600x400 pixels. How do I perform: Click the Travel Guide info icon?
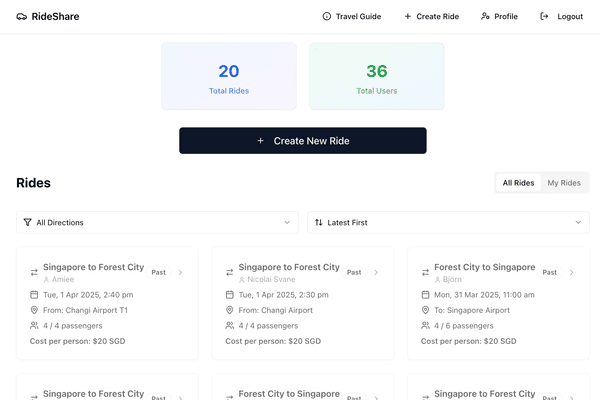click(x=326, y=16)
